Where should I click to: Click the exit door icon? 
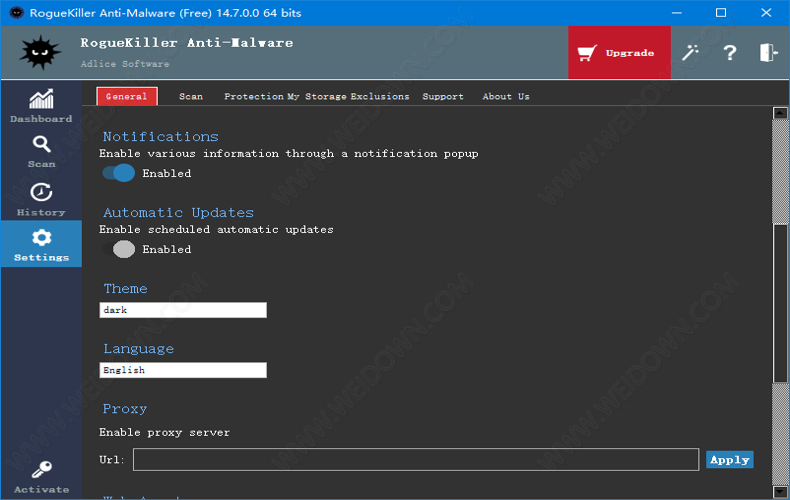click(x=767, y=53)
